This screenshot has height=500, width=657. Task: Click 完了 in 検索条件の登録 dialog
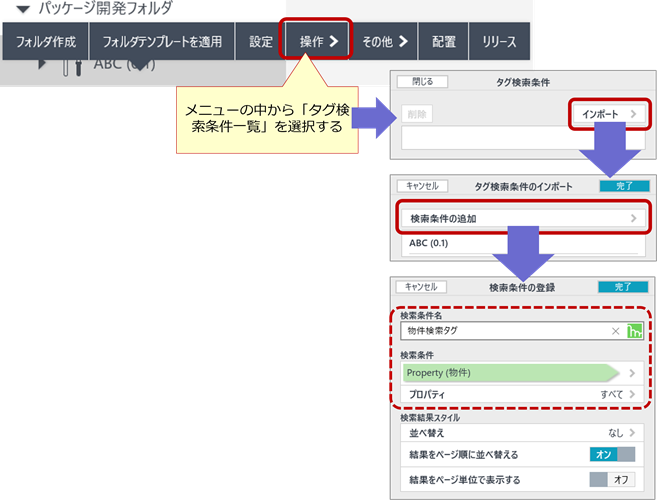point(623,287)
